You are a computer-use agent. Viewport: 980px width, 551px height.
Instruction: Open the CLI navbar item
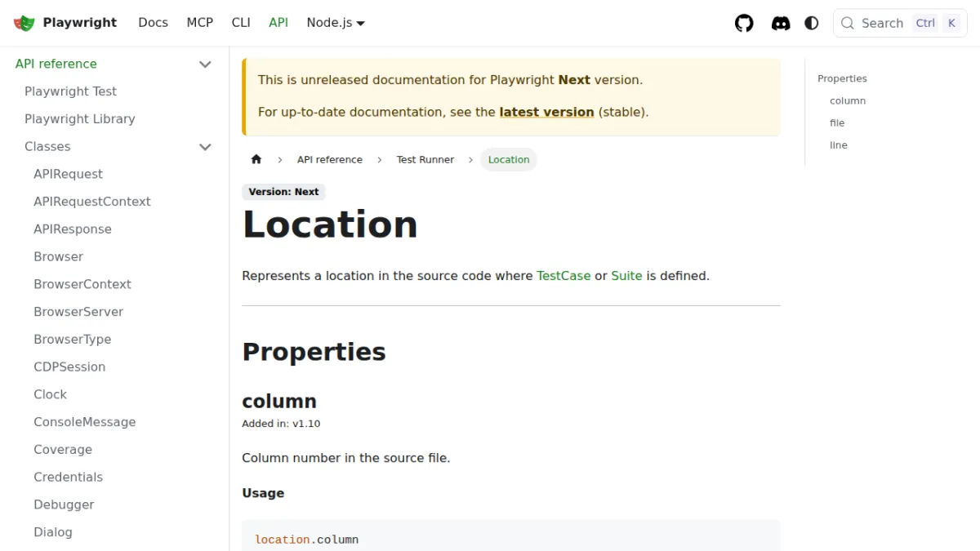[241, 23]
